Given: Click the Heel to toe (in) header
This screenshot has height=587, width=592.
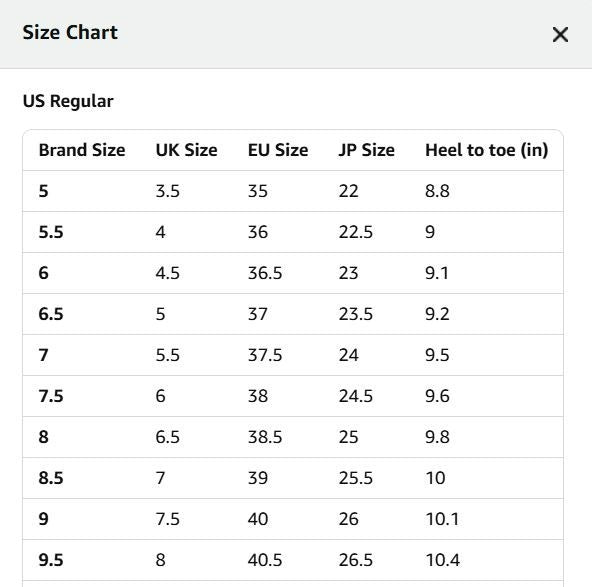Looking at the screenshot, I should (x=487, y=150).
